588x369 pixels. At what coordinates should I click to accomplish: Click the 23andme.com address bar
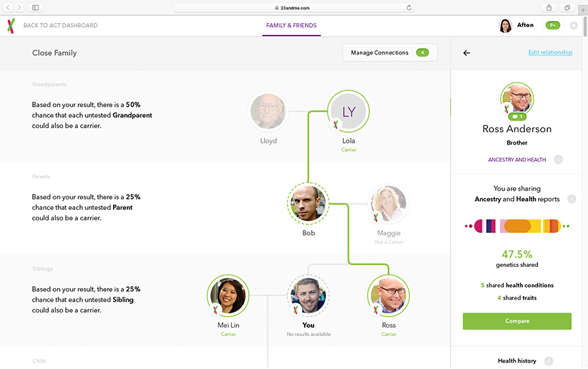point(294,7)
